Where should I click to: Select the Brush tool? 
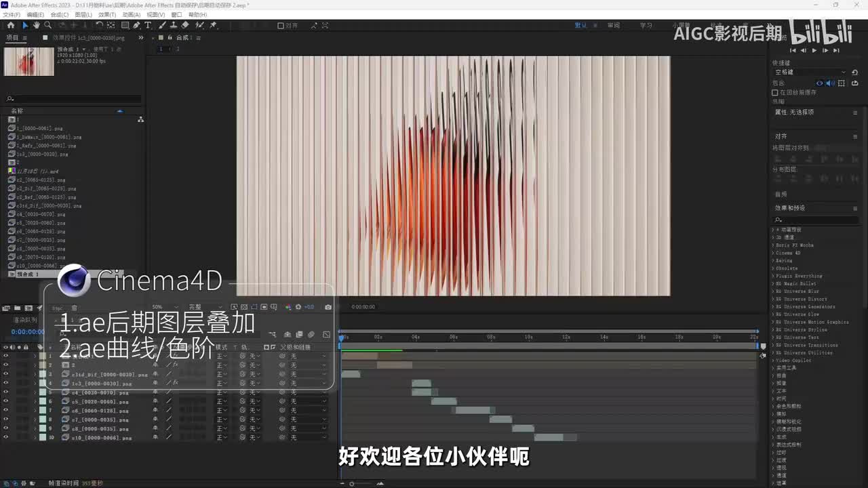(163, 25)
